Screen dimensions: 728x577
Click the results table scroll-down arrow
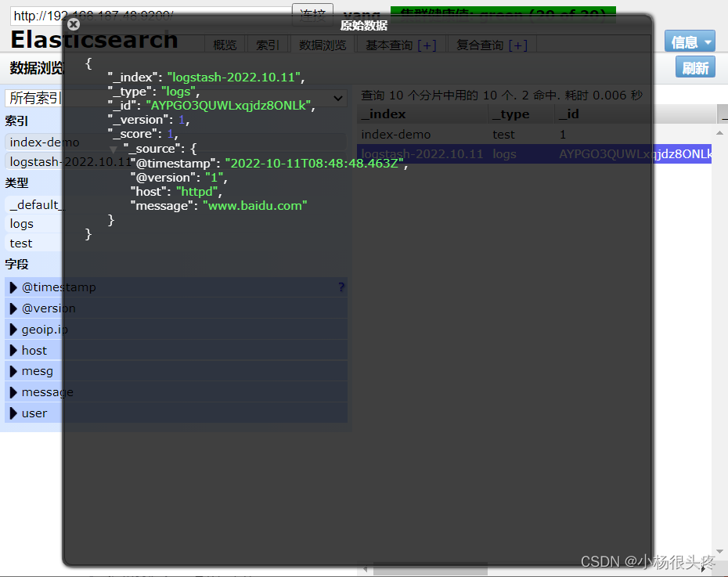click(x=719, y=551)
